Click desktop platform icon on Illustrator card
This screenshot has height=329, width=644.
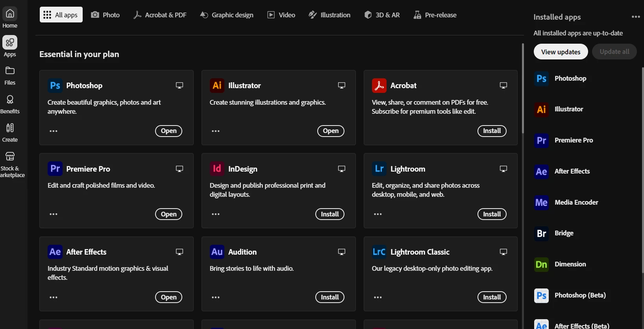[342, 85]
